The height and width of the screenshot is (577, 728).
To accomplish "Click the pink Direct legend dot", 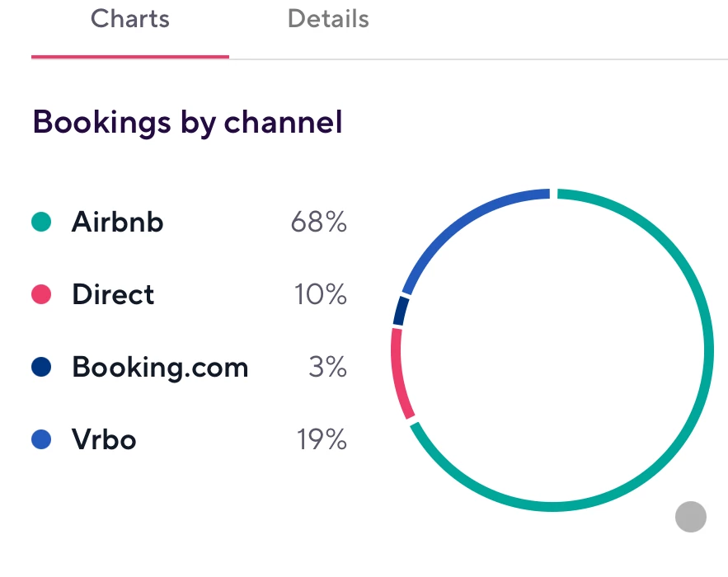I will coord(41,294).
